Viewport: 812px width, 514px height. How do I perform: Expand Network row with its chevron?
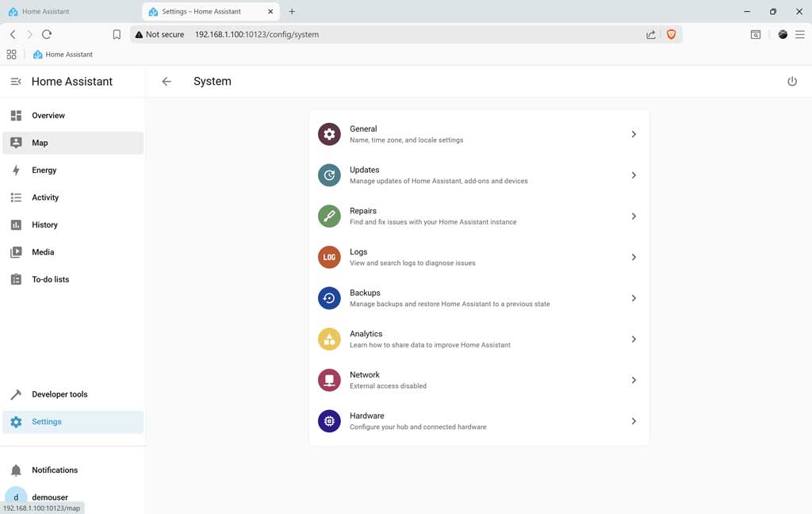click(634, 380)
